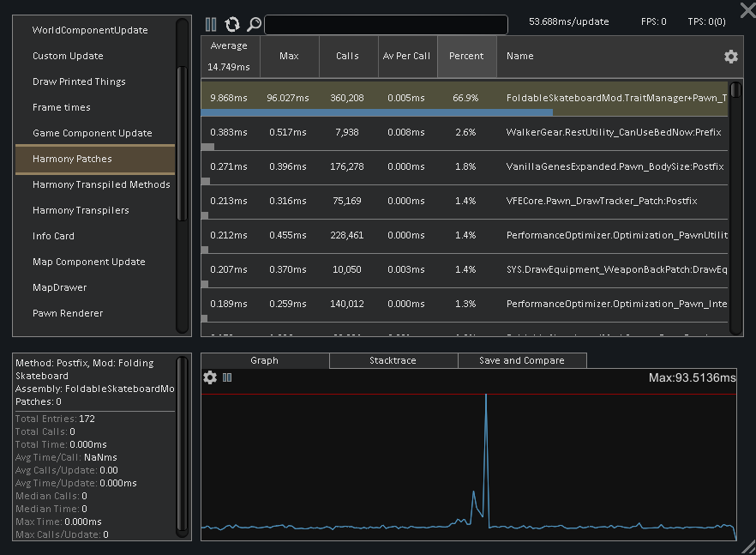
Task: Select the Harmony Patches category
Action: 95,159
